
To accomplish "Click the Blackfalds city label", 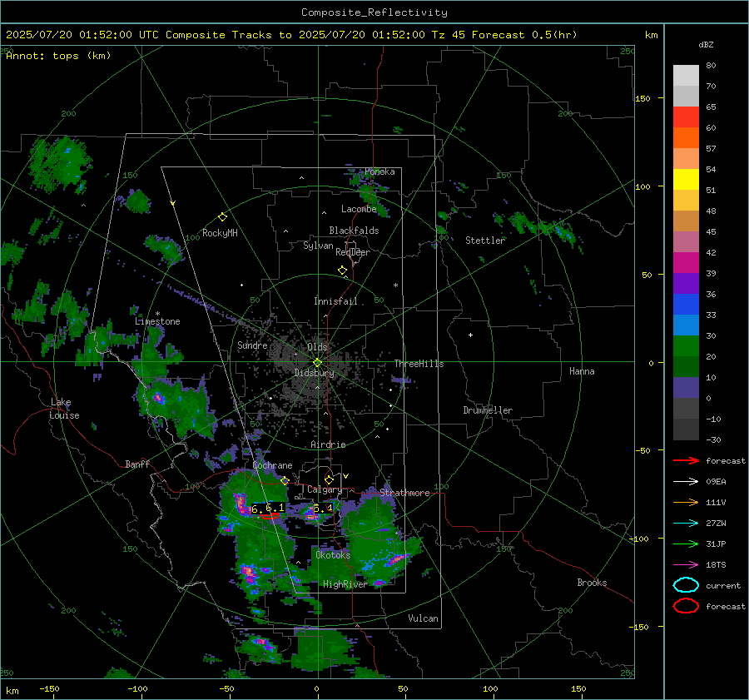I will [x=354, y=231].
